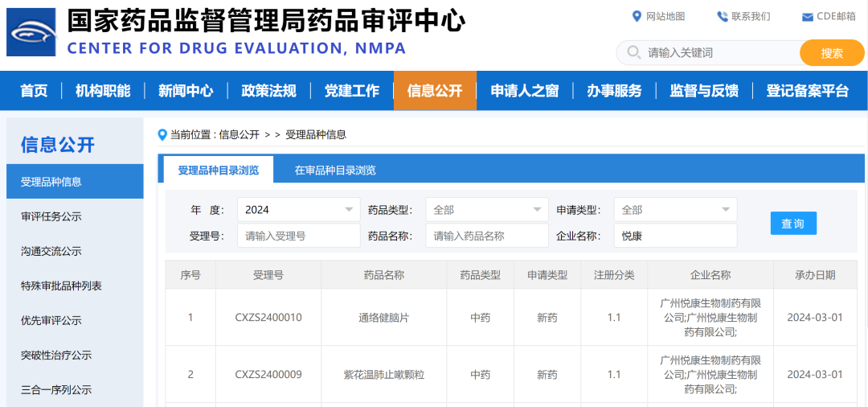Switch to 在审品种目录浏览 tab
Screen dimensions: 868x407
pos(335,171)
